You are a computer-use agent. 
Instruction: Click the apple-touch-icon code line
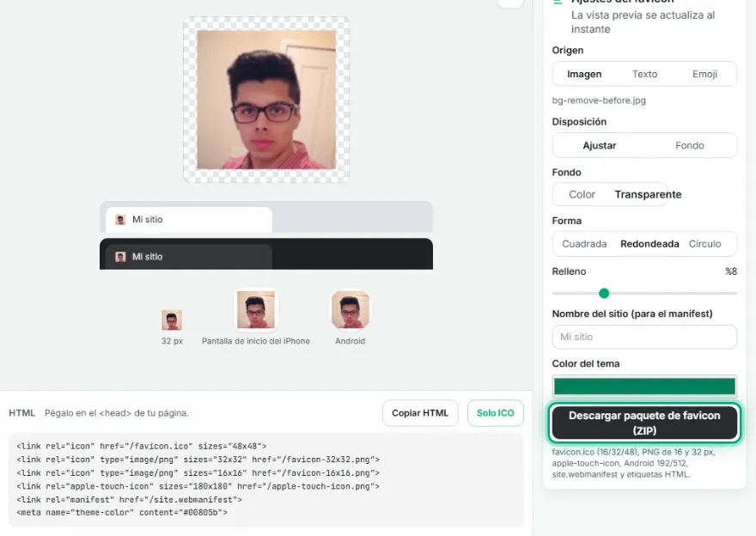click(198, 487)
